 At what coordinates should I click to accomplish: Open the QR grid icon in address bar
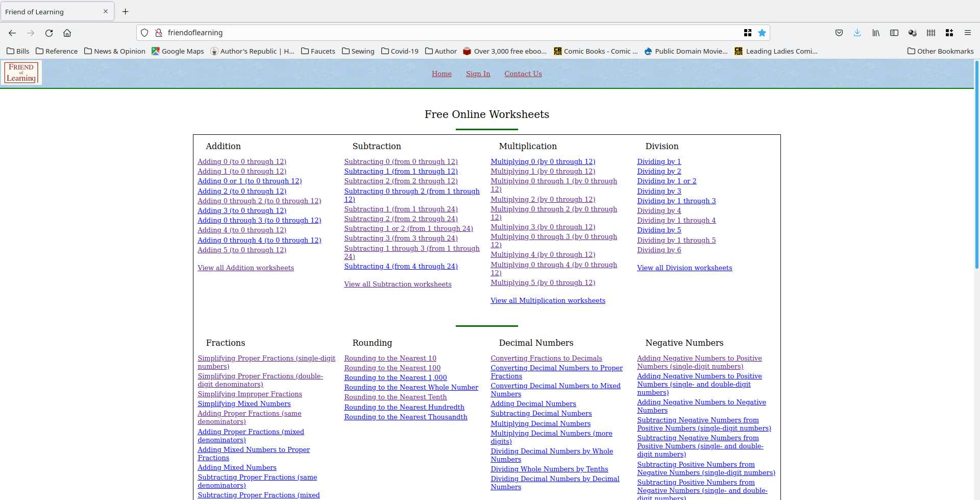click(x=748, y=33)
